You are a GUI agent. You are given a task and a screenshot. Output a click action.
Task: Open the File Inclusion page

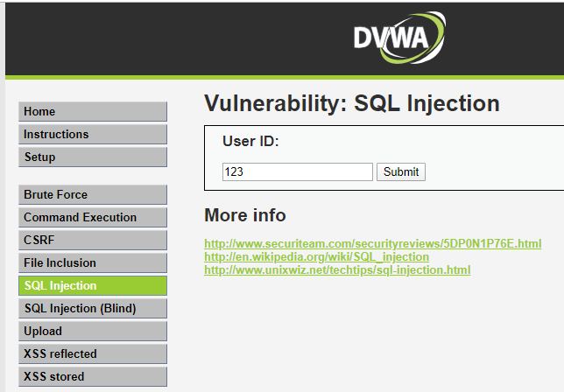click(x=92, y=263)
